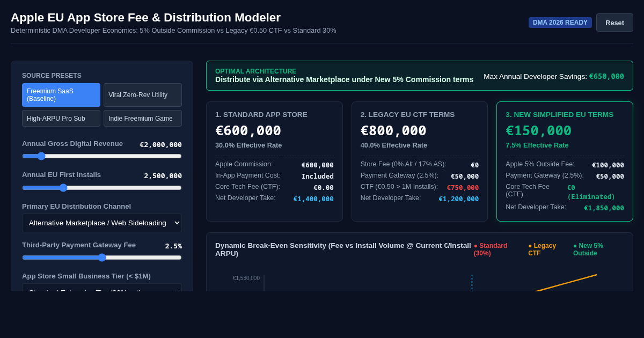Click the €2,000,000 revenue value
Screen dimensions: 644x338
click(x=160, y=144)
